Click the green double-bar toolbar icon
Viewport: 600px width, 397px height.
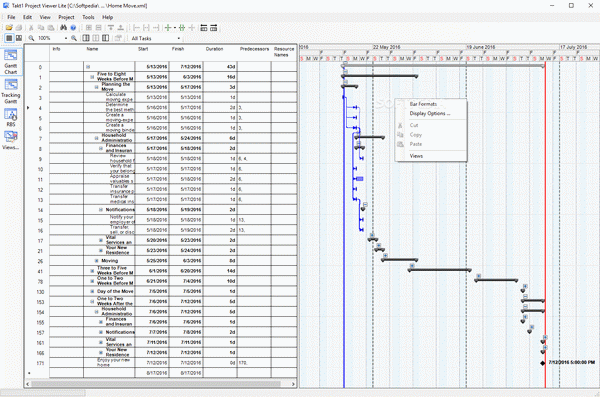click(182, 28)
